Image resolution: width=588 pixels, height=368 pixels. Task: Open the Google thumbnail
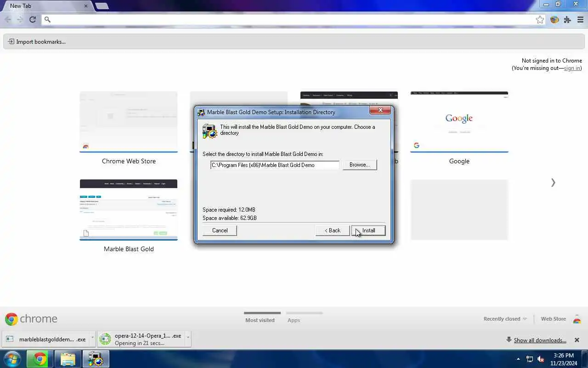(459, 122)
